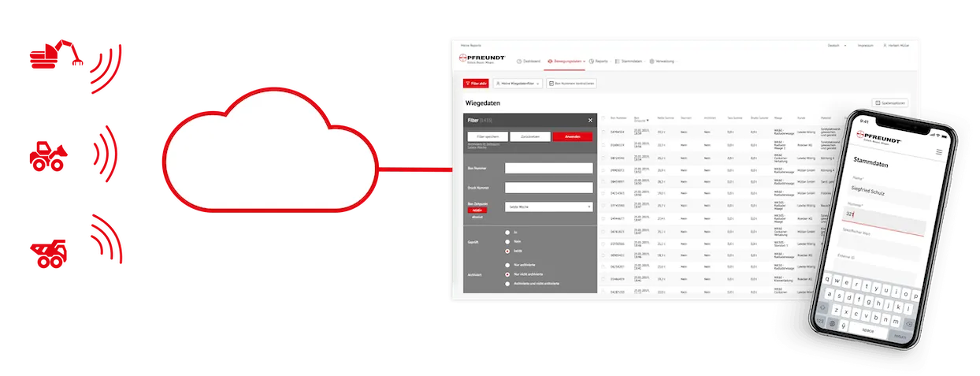Tap the 123 key on phone keyboard
Viewport: 980px width, 376px height.
[820, 321]
